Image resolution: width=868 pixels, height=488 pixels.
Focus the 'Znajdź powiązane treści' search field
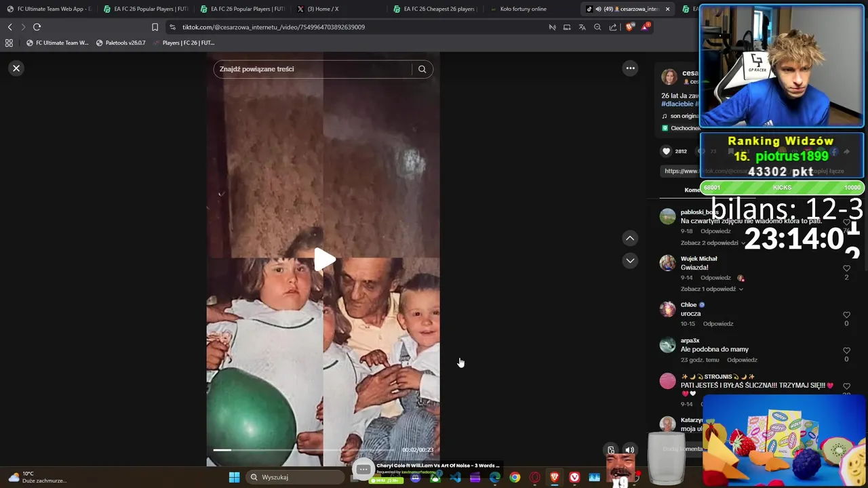tap(314, 69)
